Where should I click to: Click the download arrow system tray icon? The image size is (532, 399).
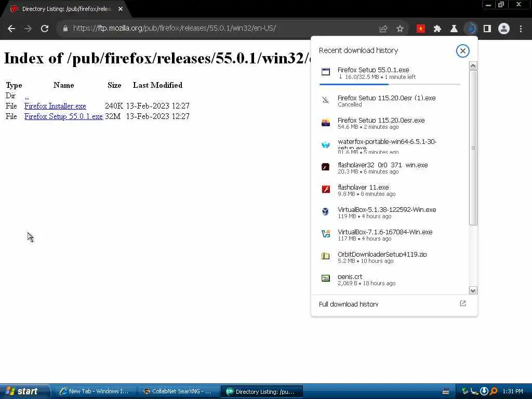coord(484,391)
